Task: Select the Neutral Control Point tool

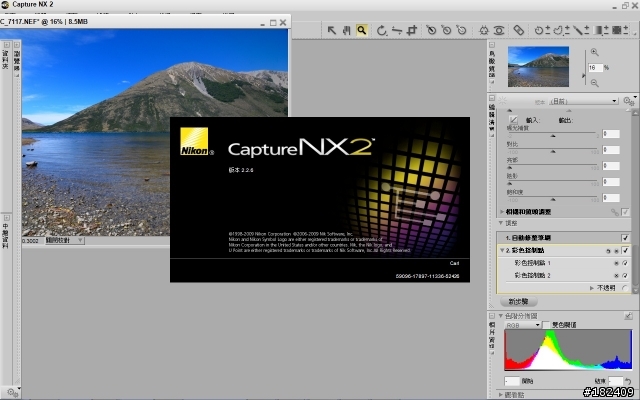Action: tap(447, 30)
